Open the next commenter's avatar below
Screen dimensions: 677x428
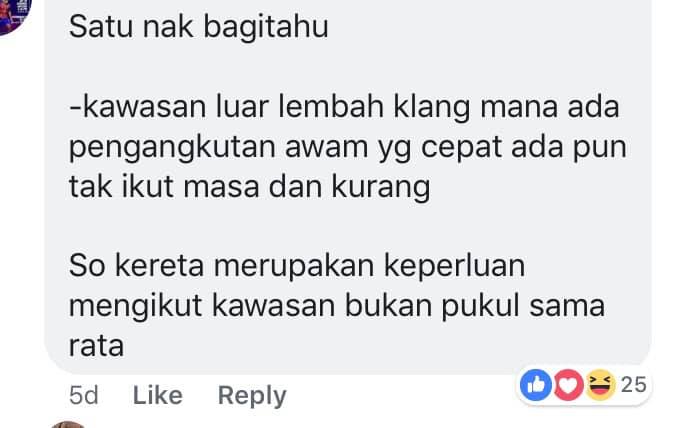(68, 425)
